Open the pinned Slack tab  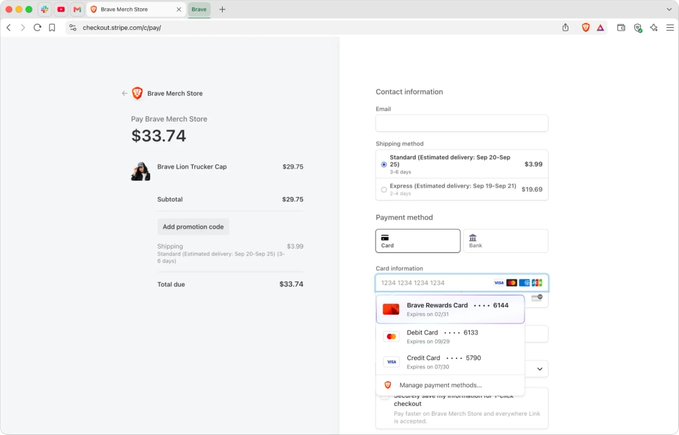[x=44, y=9]
